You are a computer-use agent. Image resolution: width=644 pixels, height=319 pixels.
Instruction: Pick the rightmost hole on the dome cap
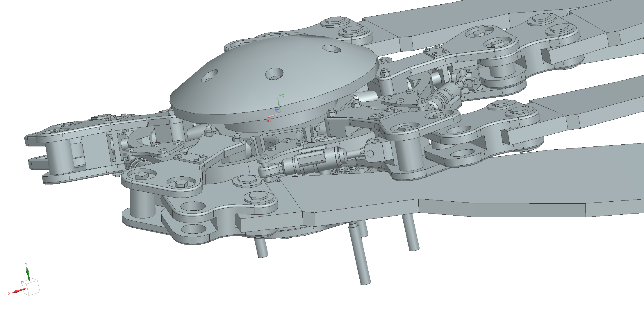tap(331, 49)
